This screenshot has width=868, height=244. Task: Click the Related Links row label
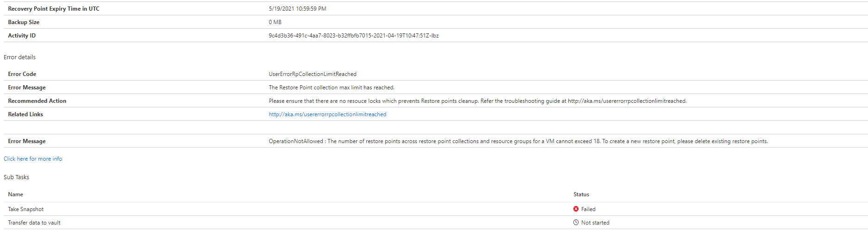pyautogui.click(x=25, y=114)
